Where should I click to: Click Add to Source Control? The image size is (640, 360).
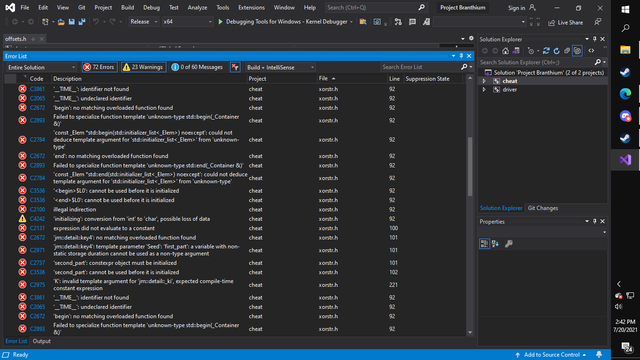(551, 355)
